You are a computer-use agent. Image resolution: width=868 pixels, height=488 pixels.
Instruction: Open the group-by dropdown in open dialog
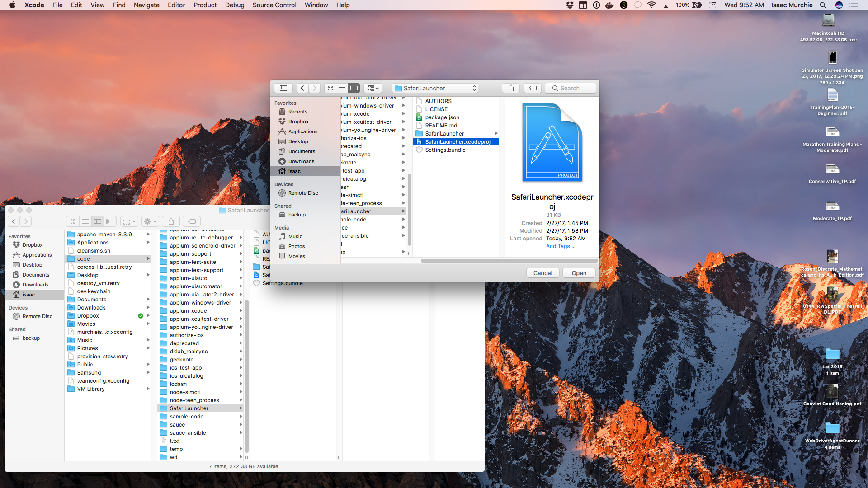tap(373, 88)
